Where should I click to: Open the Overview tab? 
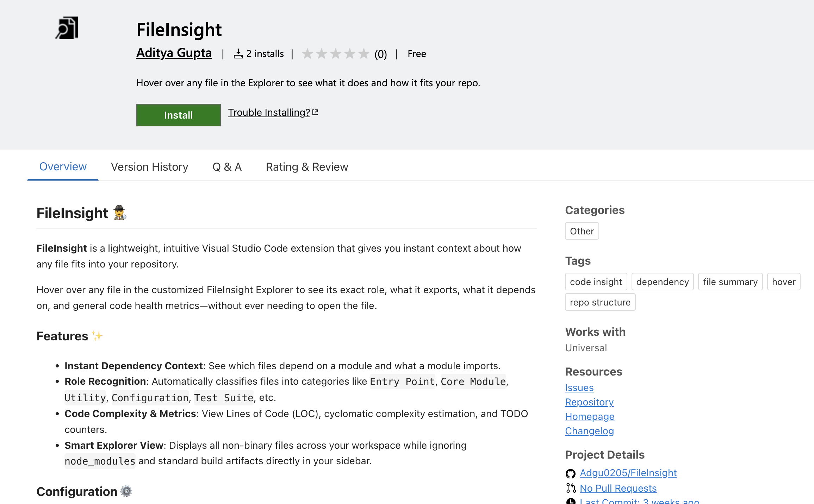[x=63, y=166]
